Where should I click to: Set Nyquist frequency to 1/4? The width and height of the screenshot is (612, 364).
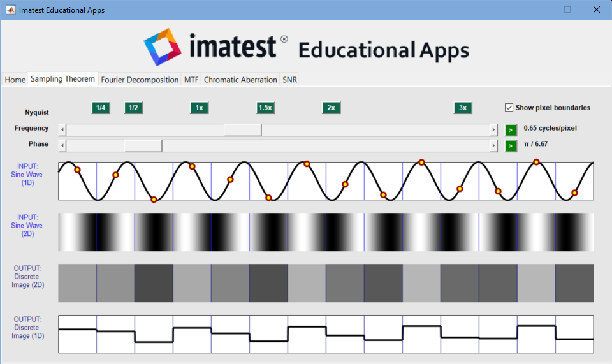point(101,108)
